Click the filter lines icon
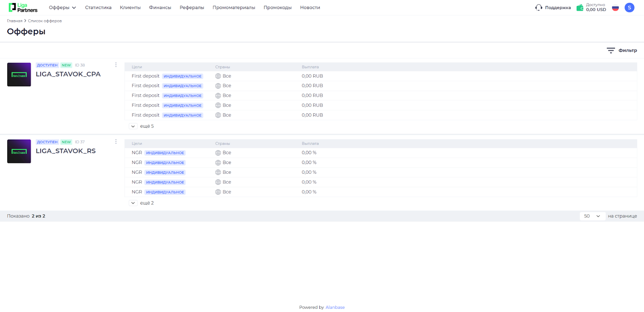644x312 pixels. coord(611,50)
